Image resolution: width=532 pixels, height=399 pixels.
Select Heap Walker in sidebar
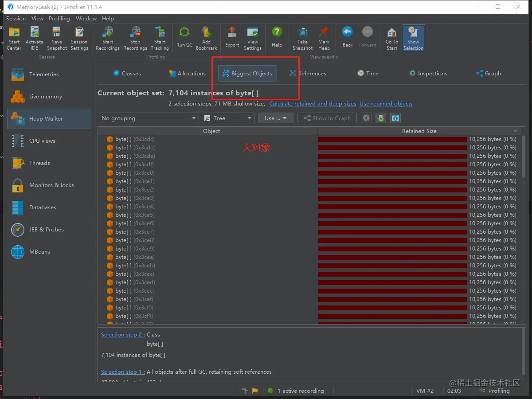(49, 119)
